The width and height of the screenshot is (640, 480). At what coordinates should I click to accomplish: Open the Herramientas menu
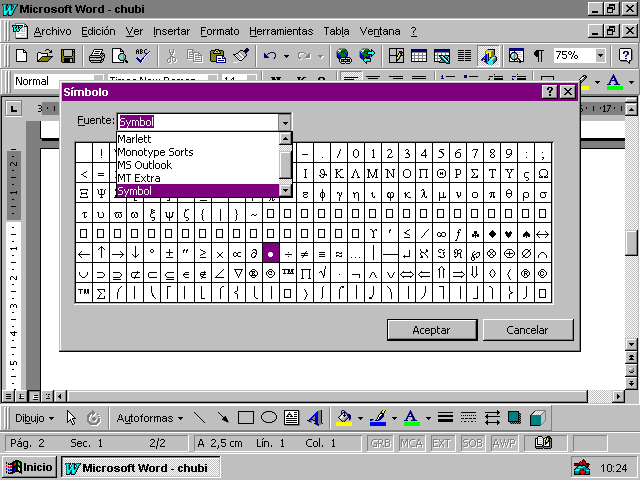281,31
